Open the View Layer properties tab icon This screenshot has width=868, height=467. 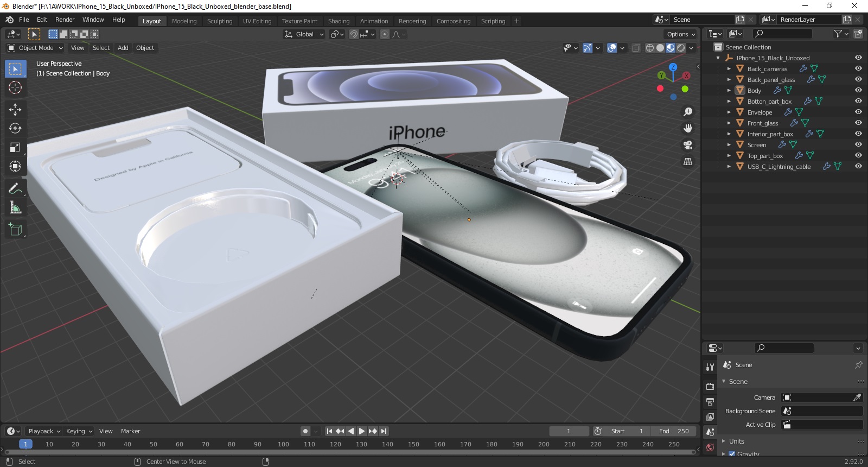[710, 416]
